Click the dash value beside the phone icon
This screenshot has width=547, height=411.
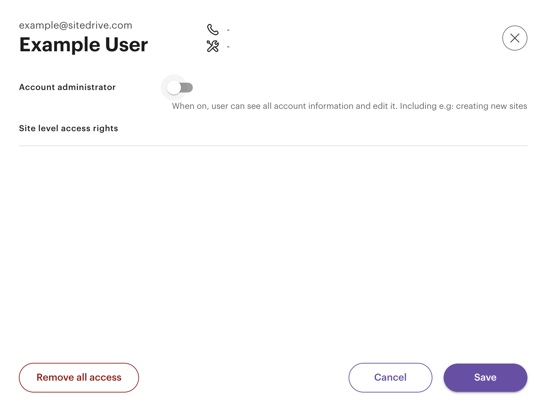[228, 30]
